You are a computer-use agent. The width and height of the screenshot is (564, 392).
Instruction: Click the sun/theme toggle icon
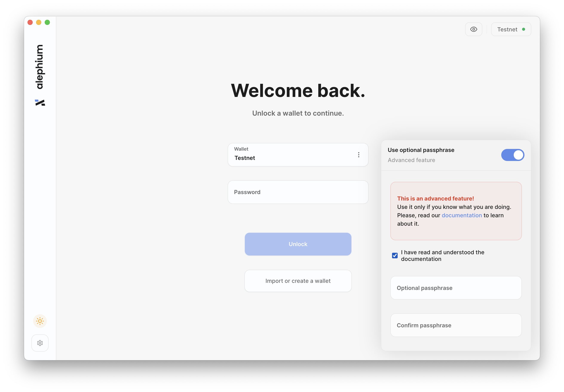[40, 321]
